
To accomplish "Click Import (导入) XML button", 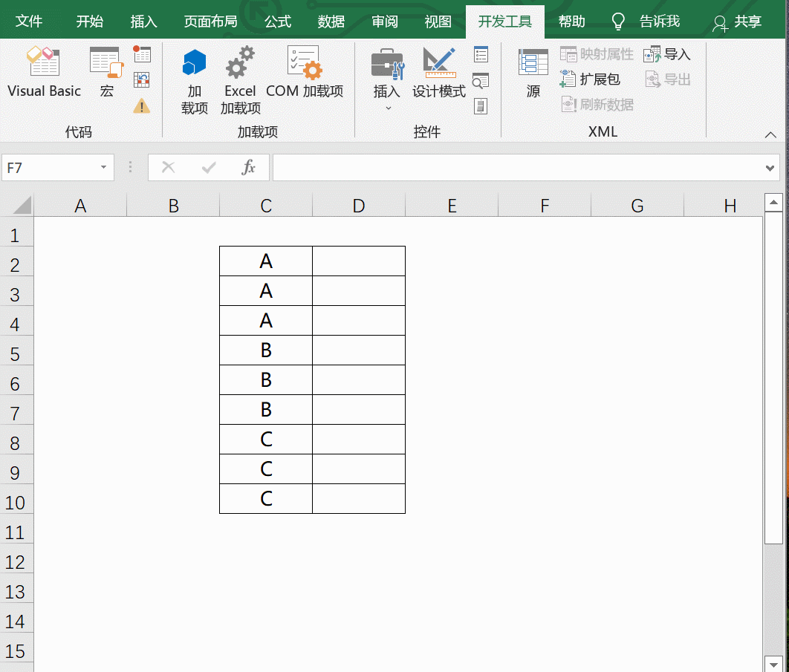I will (x=666, y=53).
